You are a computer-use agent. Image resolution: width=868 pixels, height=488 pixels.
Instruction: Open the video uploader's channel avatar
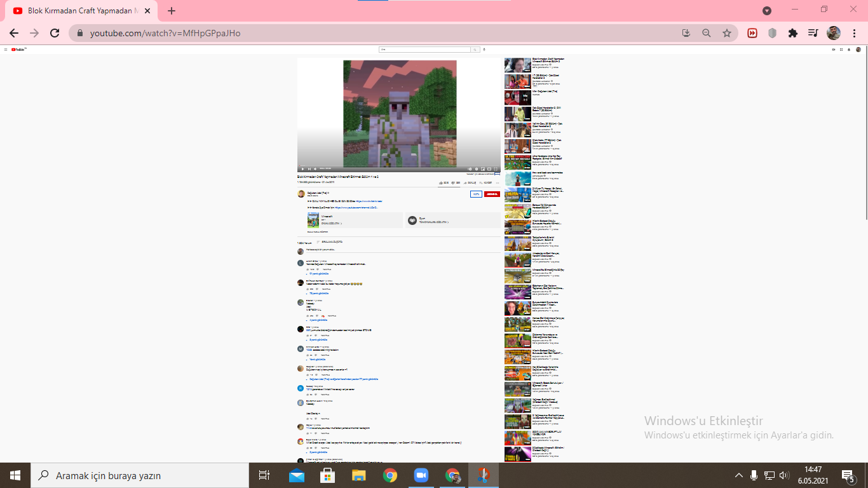pos(301,194)
